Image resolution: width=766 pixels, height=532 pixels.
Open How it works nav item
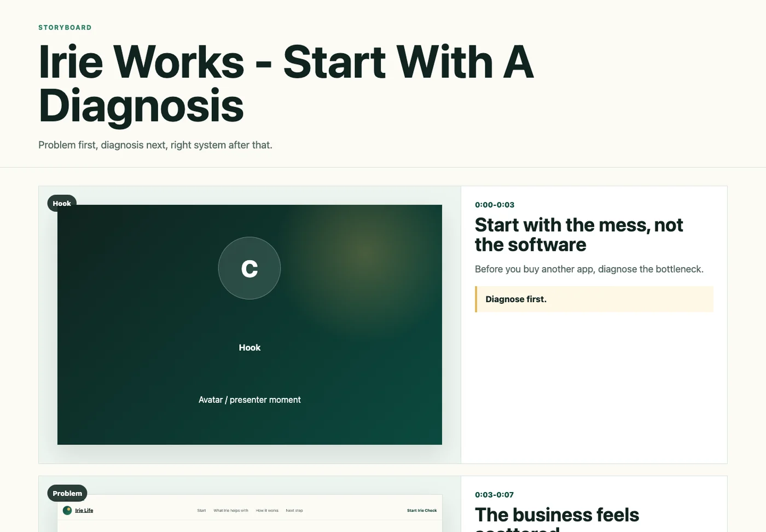point(267,511)
